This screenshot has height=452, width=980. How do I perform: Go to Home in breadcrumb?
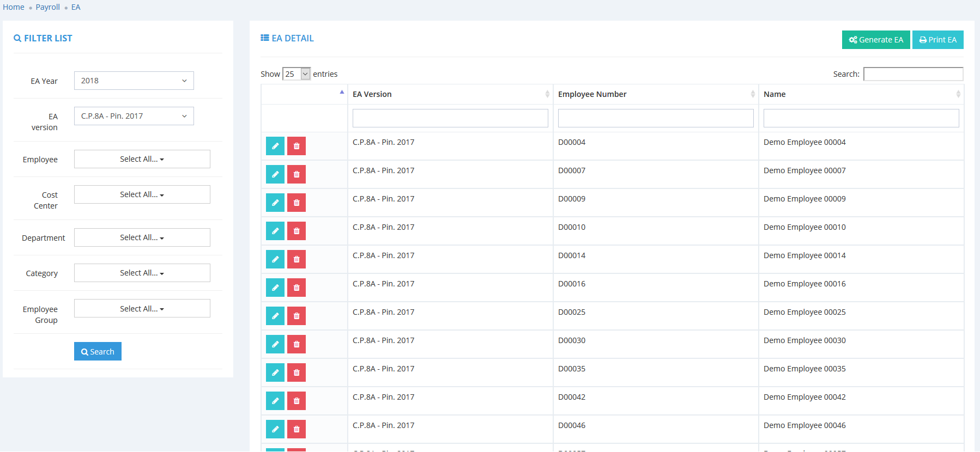pyautogui.click(x=14, y=7)
